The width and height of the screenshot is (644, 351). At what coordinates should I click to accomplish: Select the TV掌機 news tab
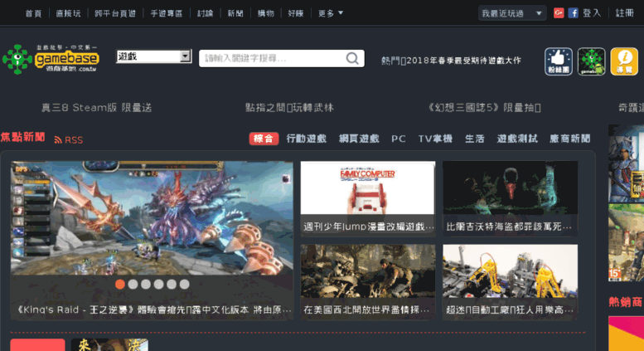(x=435, y=139)
